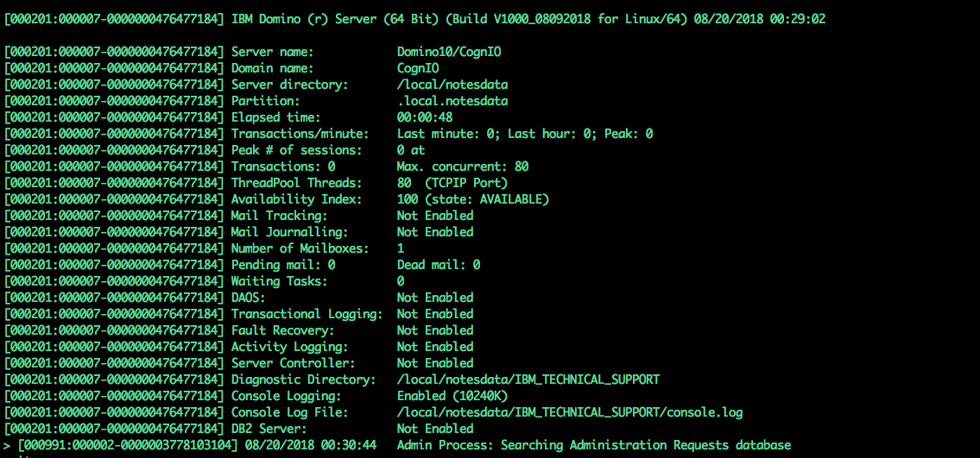
Task: Click the console.log file path
Action: tap(570, 412)
